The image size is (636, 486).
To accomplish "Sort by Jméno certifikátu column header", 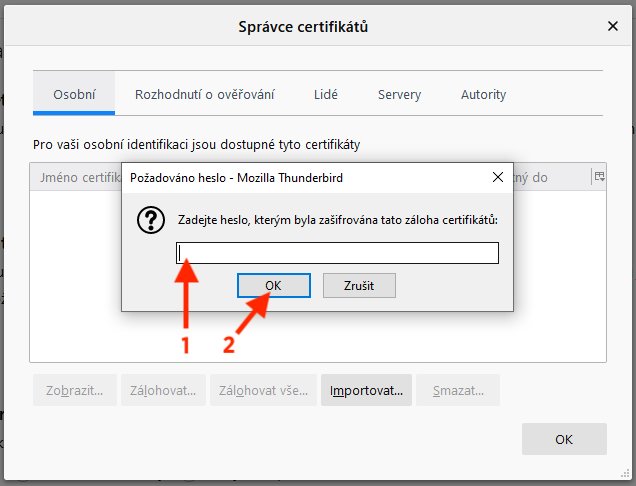I will 76,177.
